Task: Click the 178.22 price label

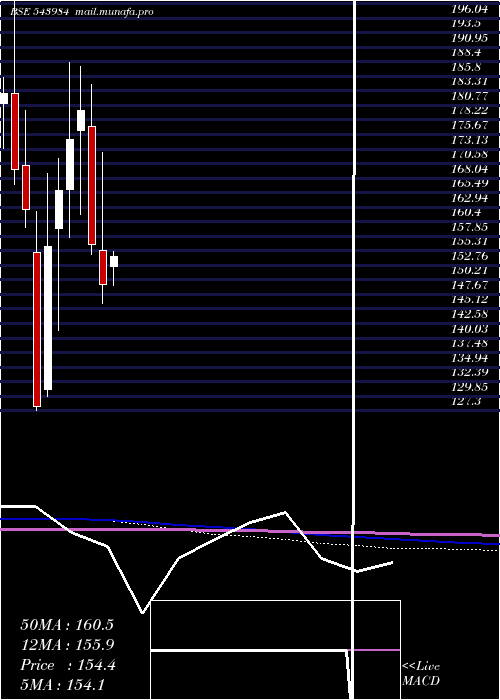Action: [x=469, y=110]
